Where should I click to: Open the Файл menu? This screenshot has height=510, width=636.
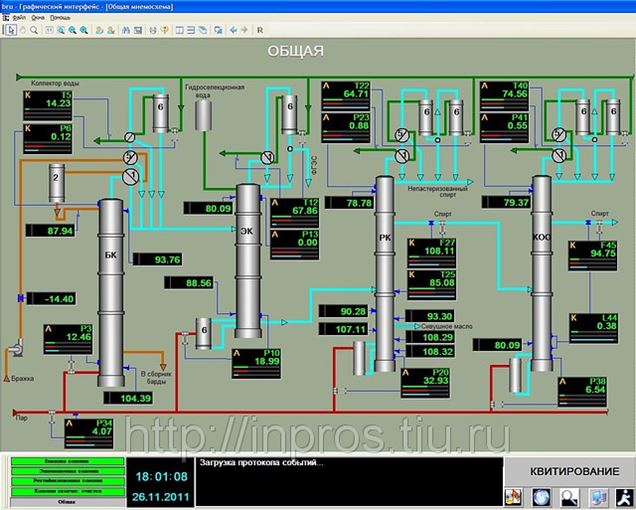coord(19,18)
